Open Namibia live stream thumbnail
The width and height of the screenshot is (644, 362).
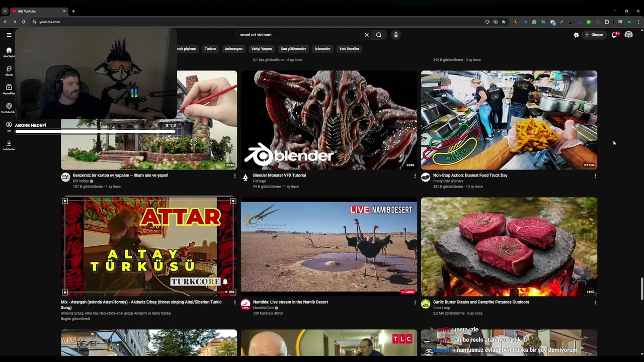(329, 246)
